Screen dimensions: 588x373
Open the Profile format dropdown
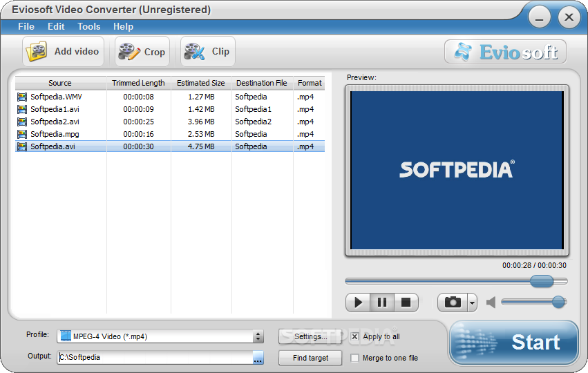click(x=258, y=336)
